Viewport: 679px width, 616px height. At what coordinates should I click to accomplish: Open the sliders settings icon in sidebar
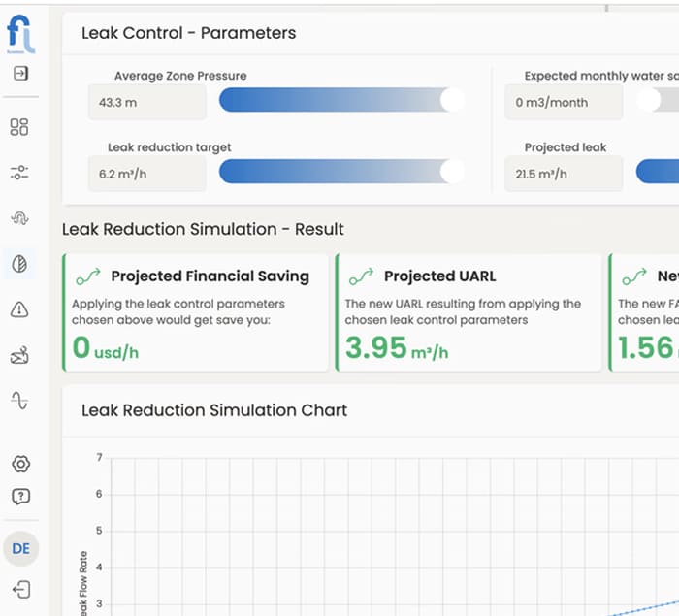tap(19, 173)
